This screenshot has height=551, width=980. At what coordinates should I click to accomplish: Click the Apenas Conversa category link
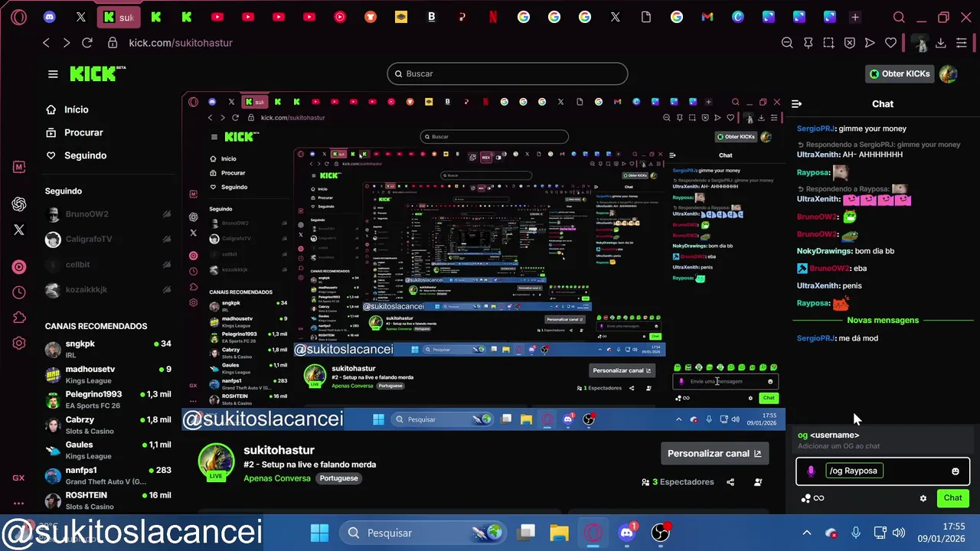point(276,478)
